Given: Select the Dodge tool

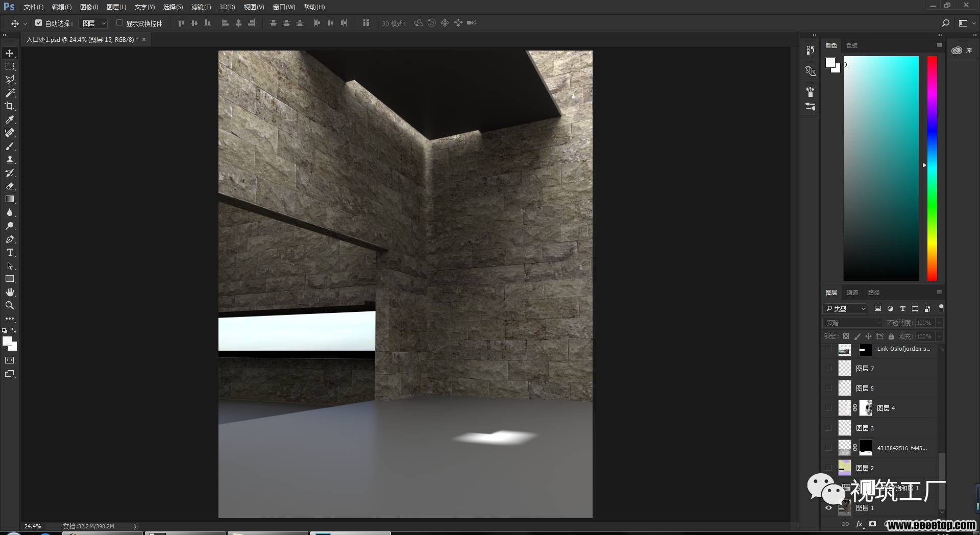Looking at the screenshot, I should [10, 226].
